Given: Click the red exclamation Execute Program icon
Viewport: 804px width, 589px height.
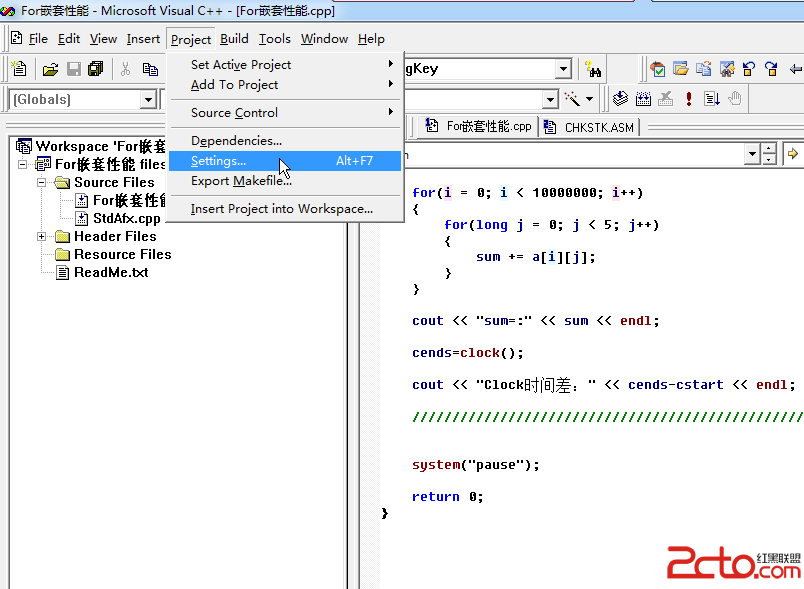Looking at the screenshot, I should tap(689, 98).
